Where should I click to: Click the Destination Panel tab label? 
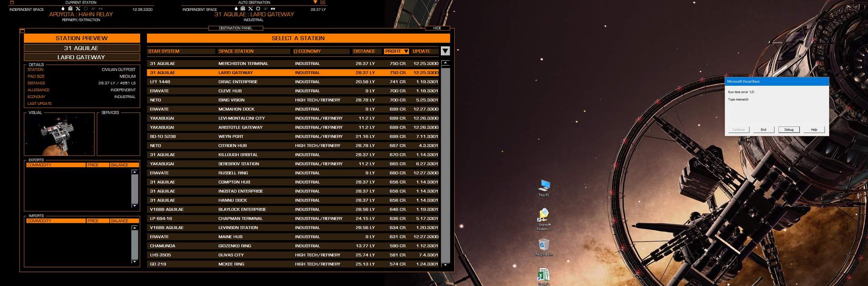(236, 28)
